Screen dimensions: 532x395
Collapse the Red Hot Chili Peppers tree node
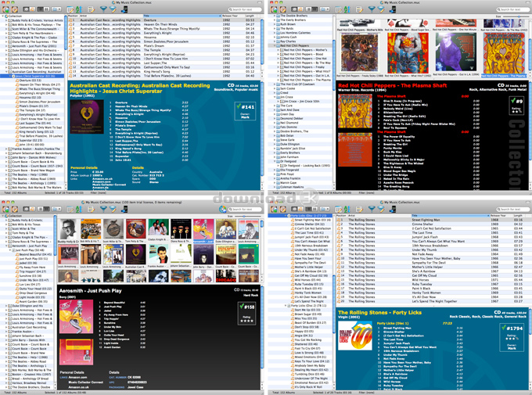(275, 45)
